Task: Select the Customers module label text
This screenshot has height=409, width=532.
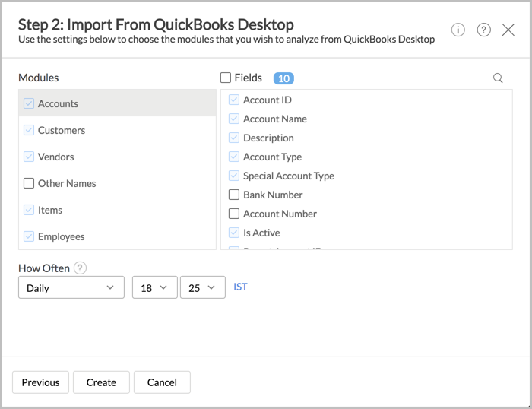Action: [x=62, y=130]
